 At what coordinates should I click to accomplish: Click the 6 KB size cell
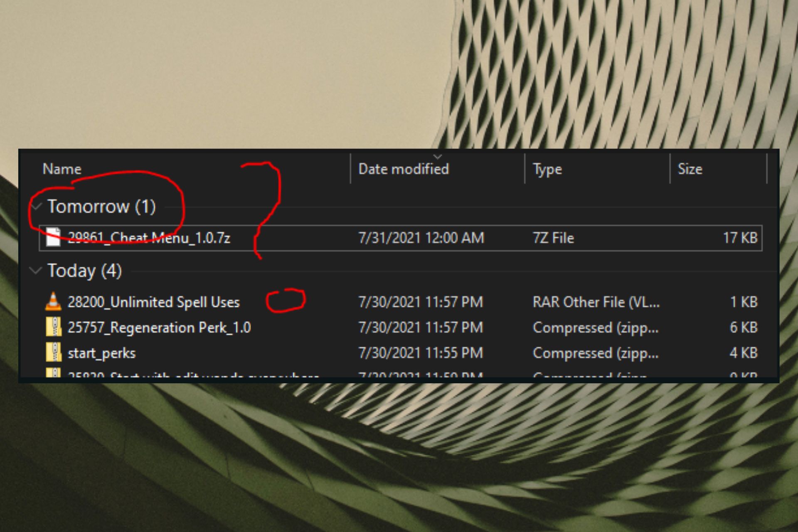[744, 328]
